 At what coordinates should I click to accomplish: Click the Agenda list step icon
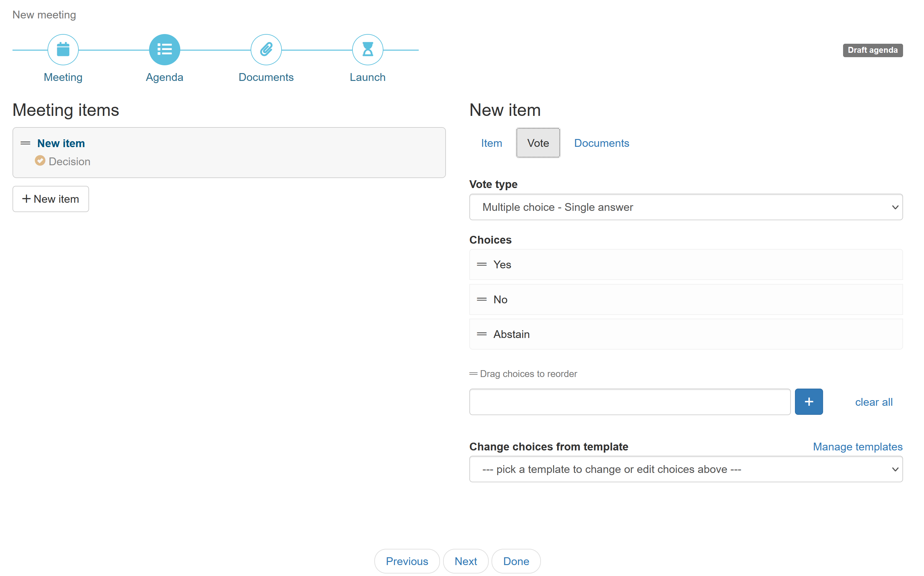click(x=164, y=50)
